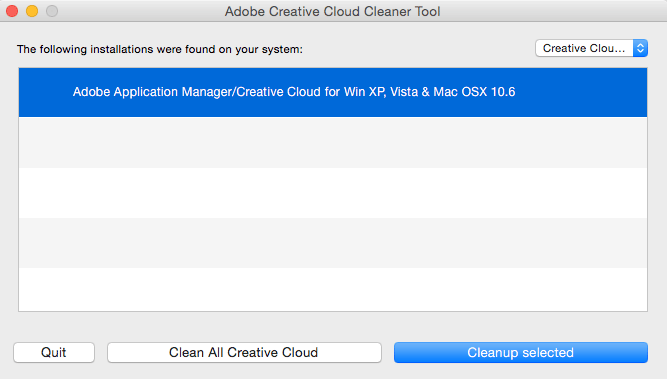Click Clean All Creative Cloud button
667x379 pixels.
coord(244,352)
